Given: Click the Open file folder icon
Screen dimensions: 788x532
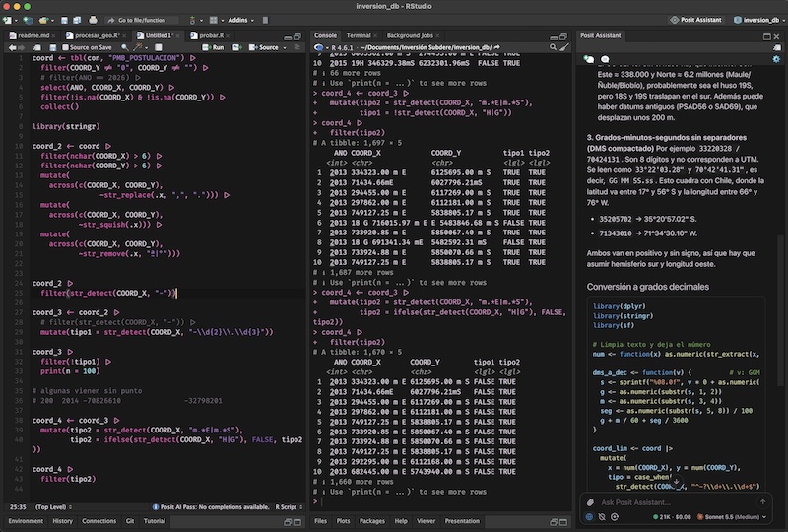Looking at the screenshot, I should [x=43, y=20].
